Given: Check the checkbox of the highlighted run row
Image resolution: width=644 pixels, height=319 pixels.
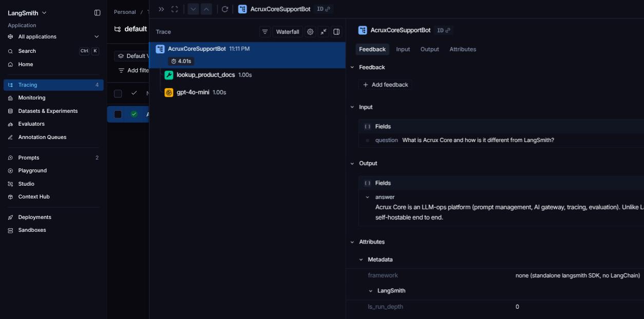Looking at the screenshot, I should click(118, 114).
